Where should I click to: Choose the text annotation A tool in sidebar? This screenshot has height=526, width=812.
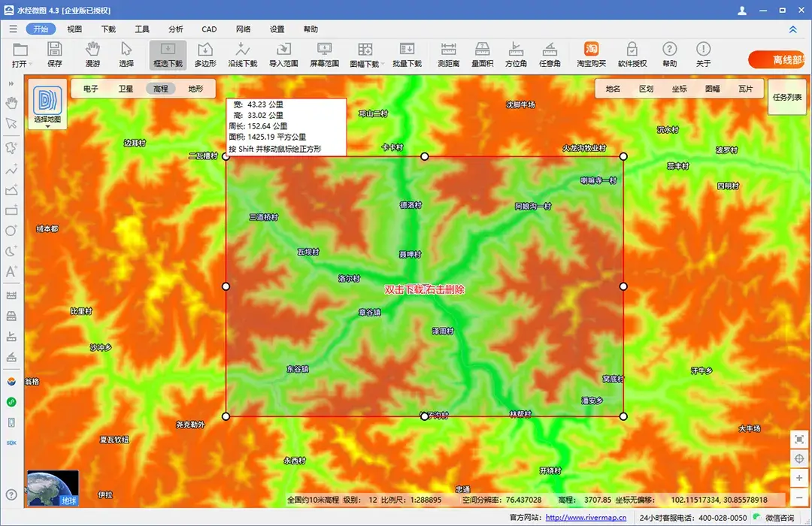(x=11, y=271)
